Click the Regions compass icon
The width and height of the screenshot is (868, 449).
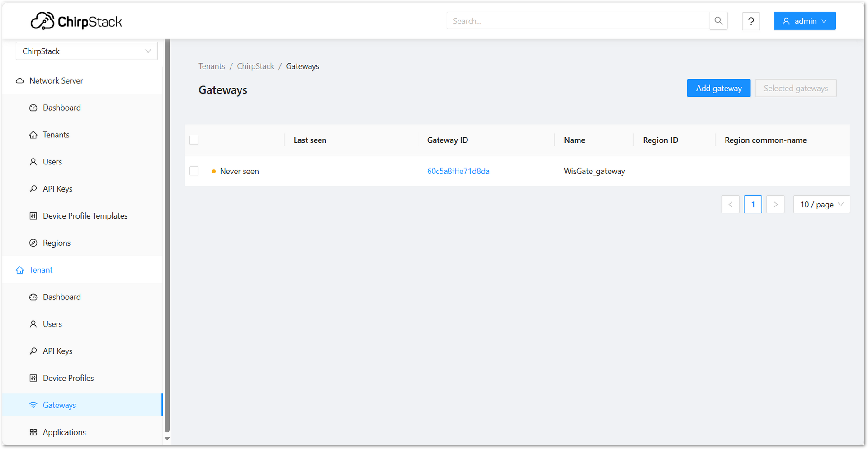pyautogui.click(x=33, y=243)
